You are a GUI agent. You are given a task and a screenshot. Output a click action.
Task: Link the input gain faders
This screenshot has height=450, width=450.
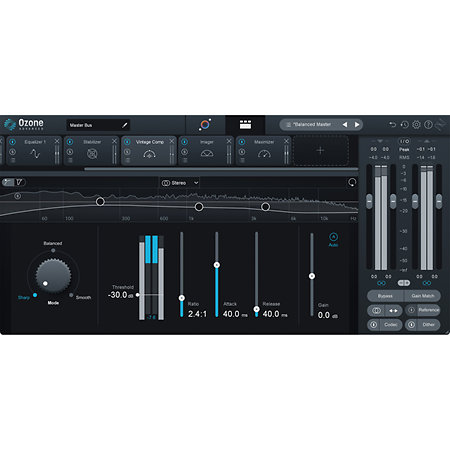[381, 283]
